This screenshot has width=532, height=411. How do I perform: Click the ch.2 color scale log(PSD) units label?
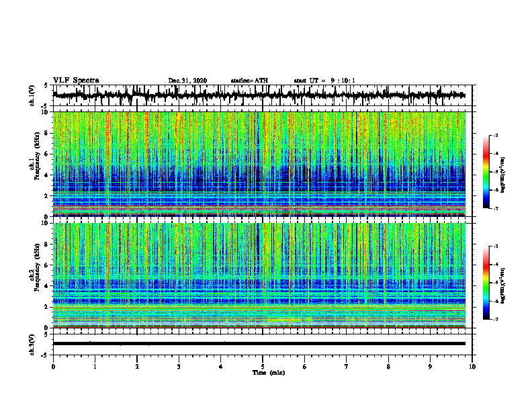pos(503,286)
